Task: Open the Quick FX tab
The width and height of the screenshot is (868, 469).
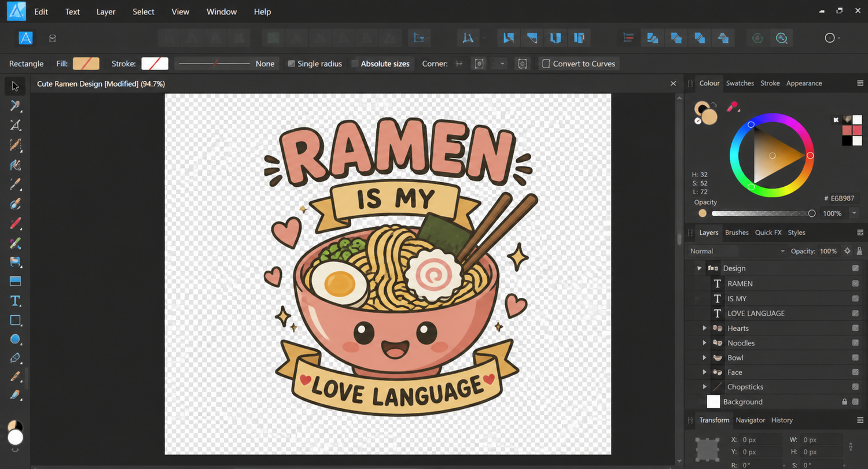Action: [x=768, y=232]
